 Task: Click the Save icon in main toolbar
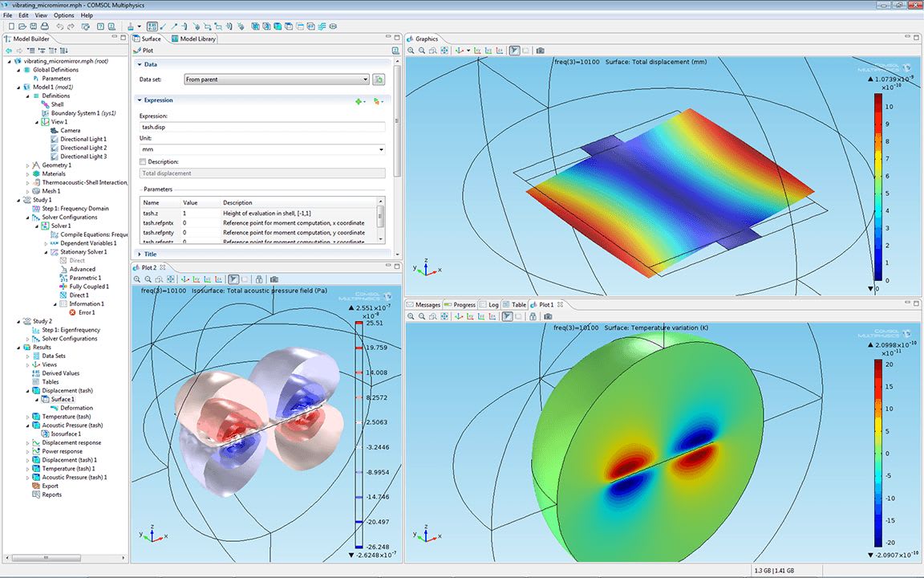point(34,26)
